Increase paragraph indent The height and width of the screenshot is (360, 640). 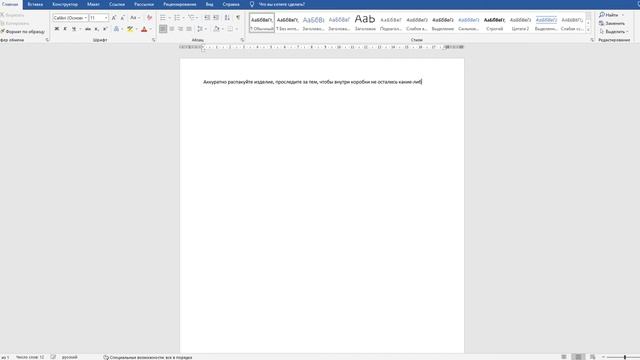coord(216,18)
